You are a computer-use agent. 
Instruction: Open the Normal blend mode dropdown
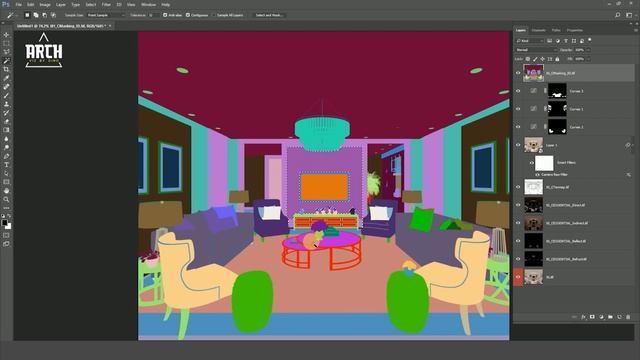pyautogui.click(x=536, y=50)
